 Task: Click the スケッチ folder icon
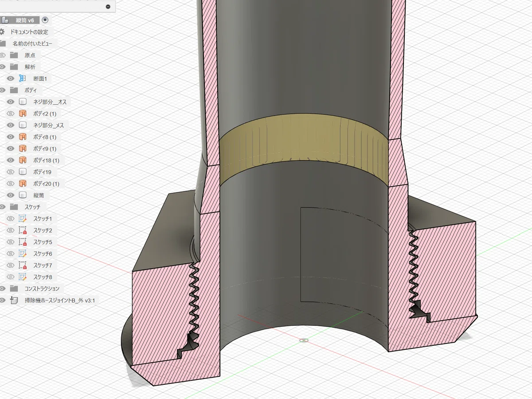[14, 207]
